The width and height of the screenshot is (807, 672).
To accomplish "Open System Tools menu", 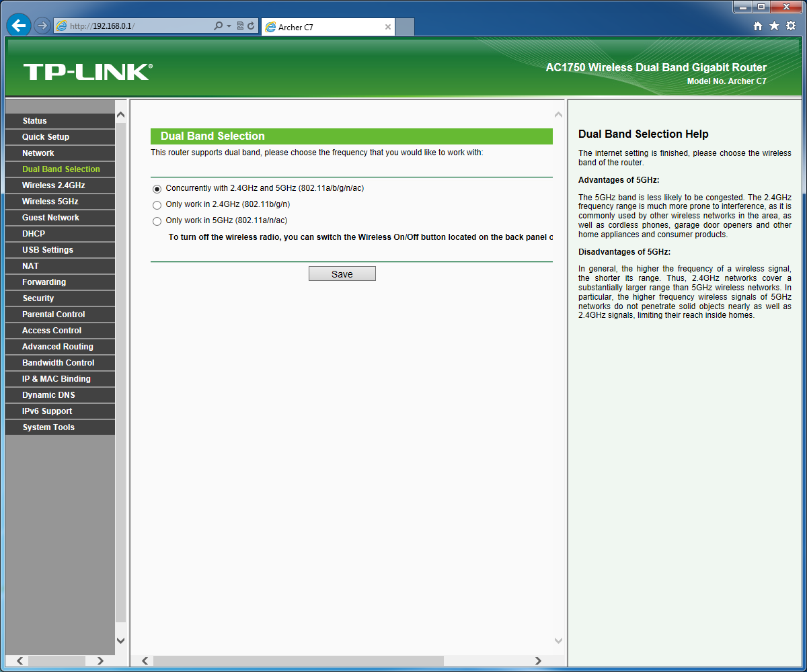I will point(60,427).
